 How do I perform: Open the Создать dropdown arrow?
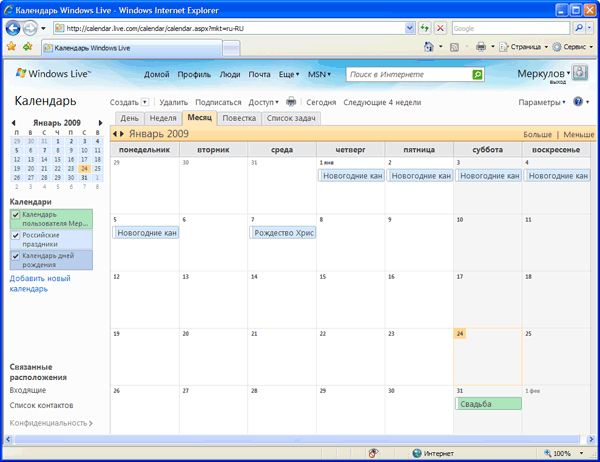145,102
